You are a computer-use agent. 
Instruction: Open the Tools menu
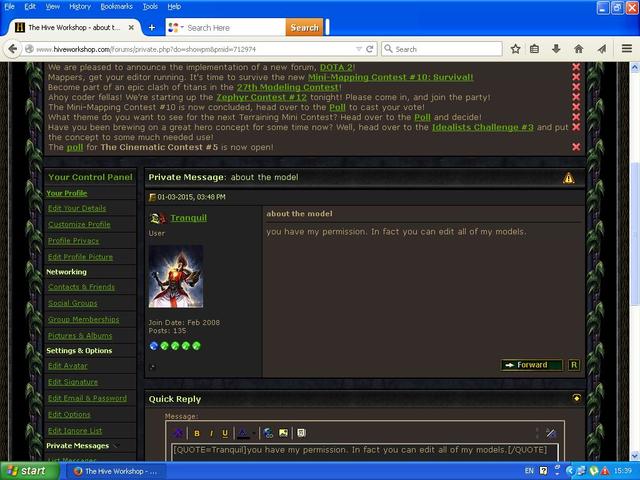150,7
